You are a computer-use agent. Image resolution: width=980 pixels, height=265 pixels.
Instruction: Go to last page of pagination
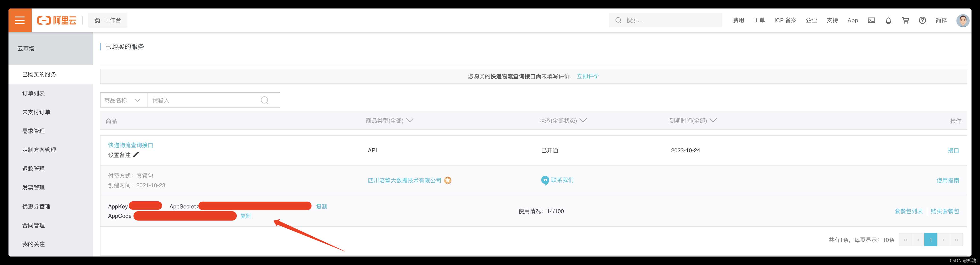pyautogui.click(x=956, y=240)
